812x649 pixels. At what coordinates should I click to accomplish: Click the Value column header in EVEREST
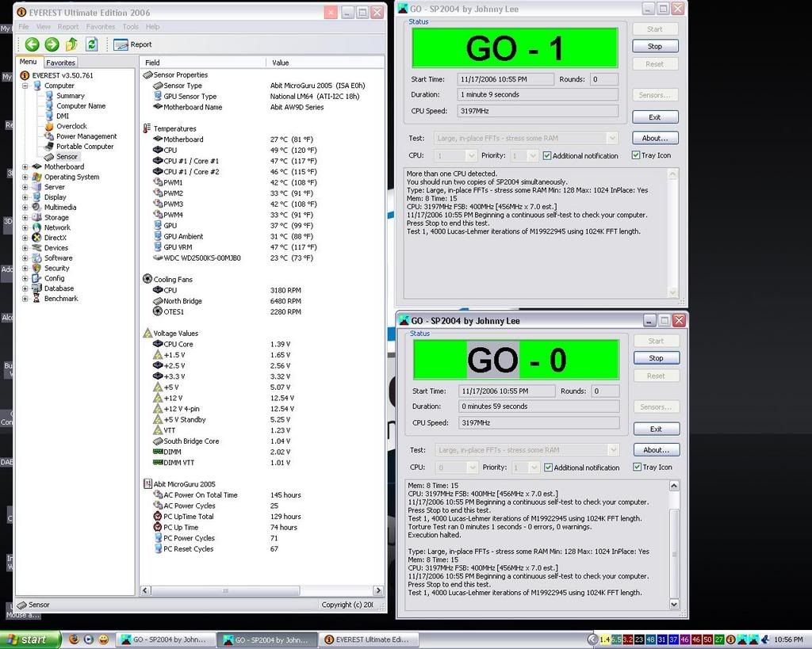tap(324, 63)
